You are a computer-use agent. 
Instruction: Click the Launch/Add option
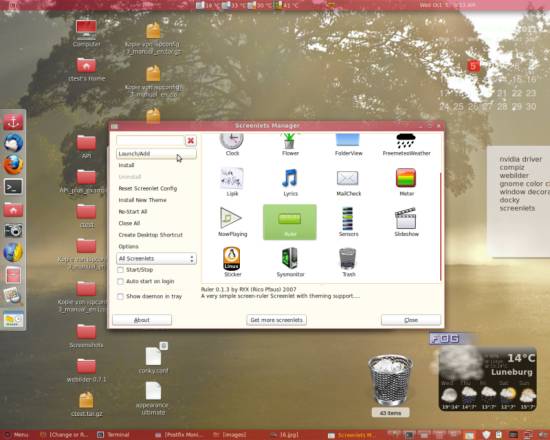coord(156,154)
